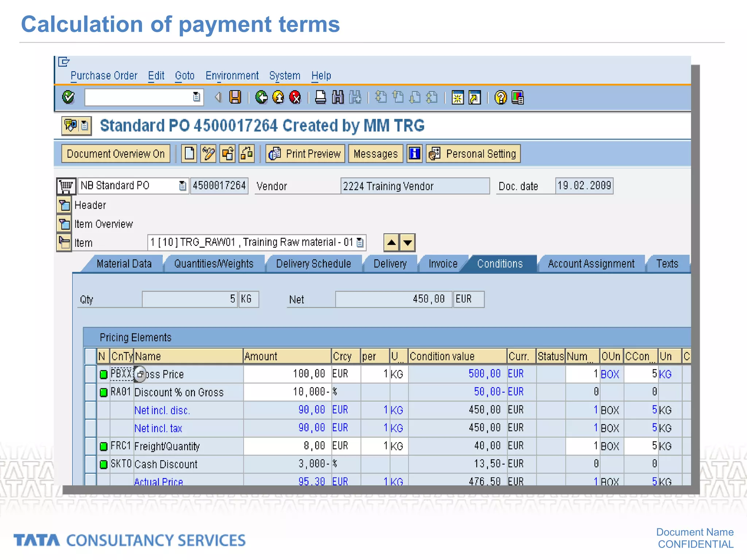Click the Find Next binoculars icon

(355, 97)
